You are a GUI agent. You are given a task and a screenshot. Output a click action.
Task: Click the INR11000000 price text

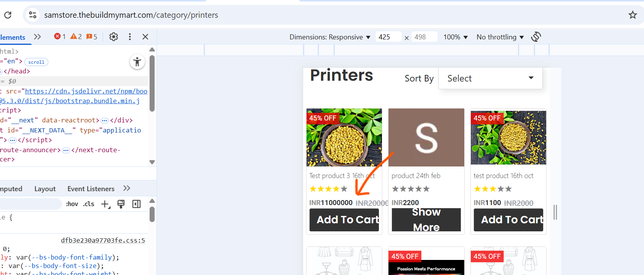331,203
